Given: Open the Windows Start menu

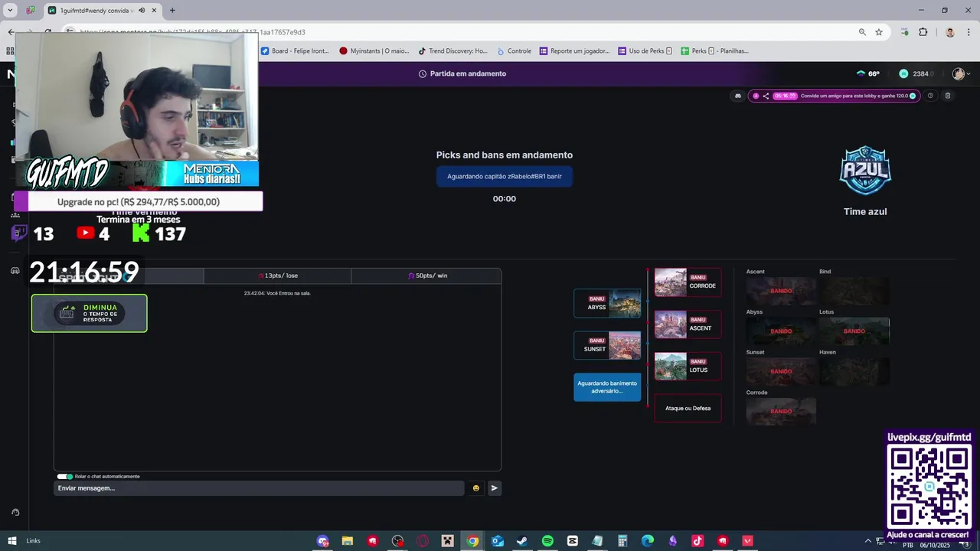Looking at the screenshot, I should (11, 541).
